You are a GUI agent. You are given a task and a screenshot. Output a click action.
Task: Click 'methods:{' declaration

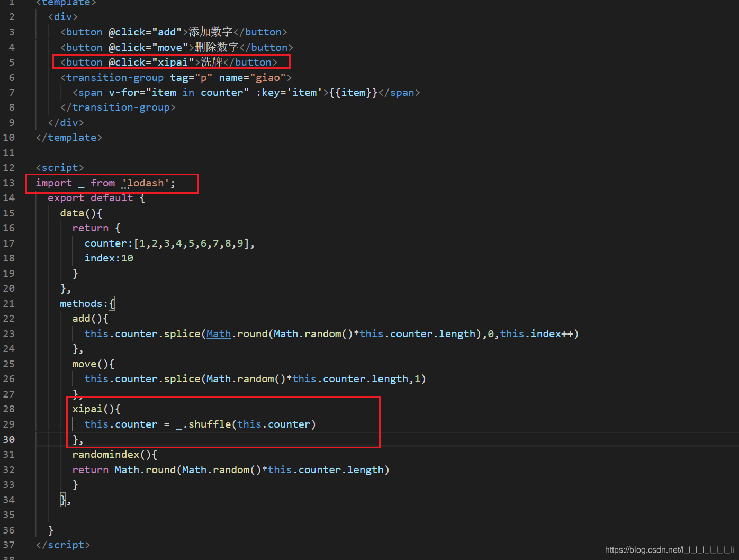tap(87, 303)
